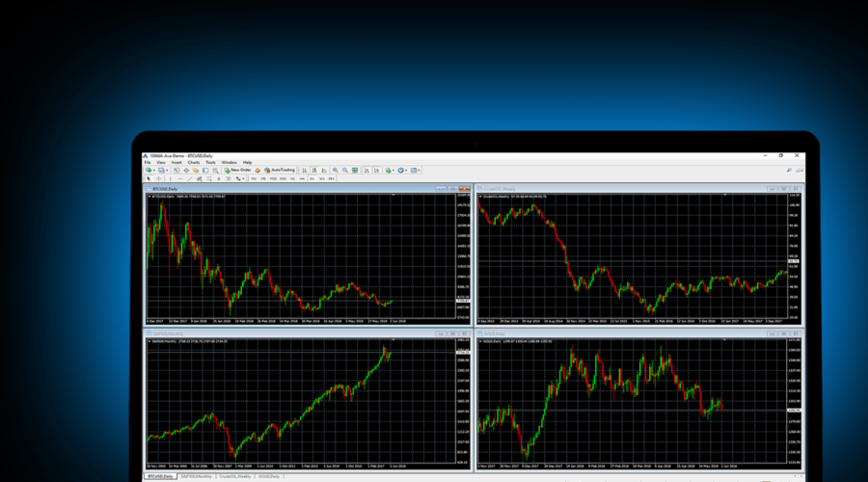Toggle the AutoTrading button

tap(279, 170)
